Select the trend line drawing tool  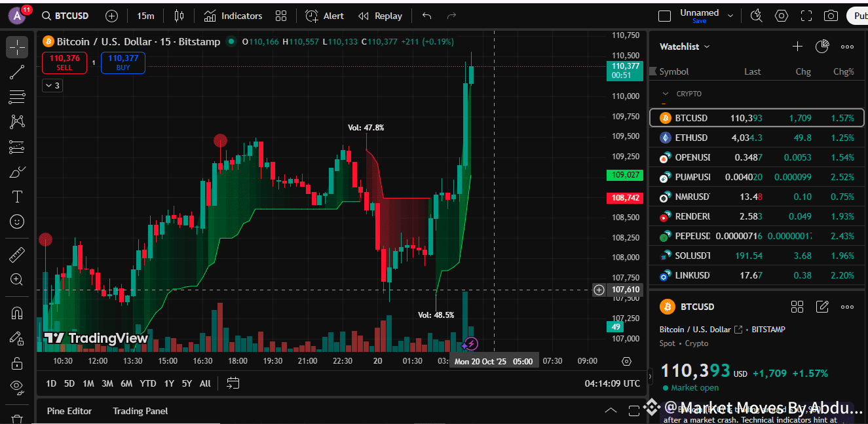(x=17, y=72)
